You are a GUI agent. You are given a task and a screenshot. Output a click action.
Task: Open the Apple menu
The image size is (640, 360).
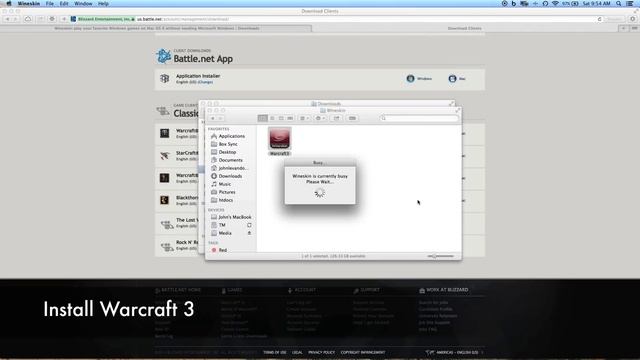(x=9, y=4)
